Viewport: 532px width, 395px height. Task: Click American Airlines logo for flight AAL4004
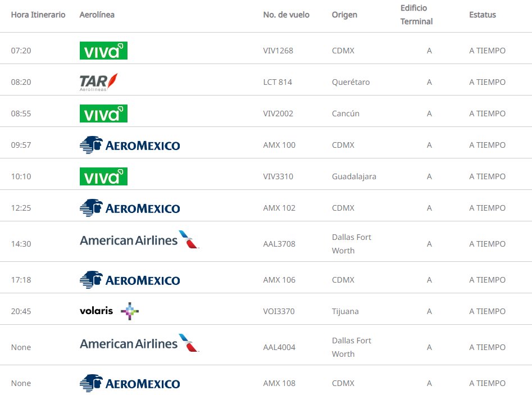pos(139,343)
